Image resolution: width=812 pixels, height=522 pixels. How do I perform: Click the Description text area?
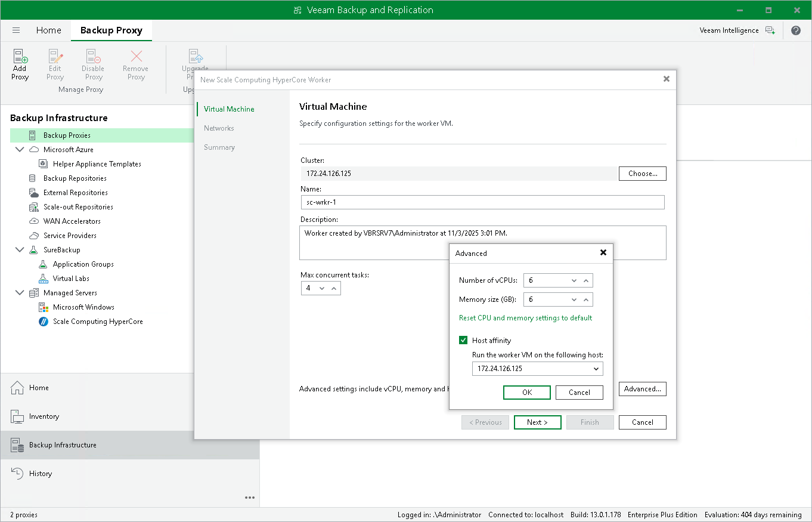pyautogui.click(x=484, y=243)
